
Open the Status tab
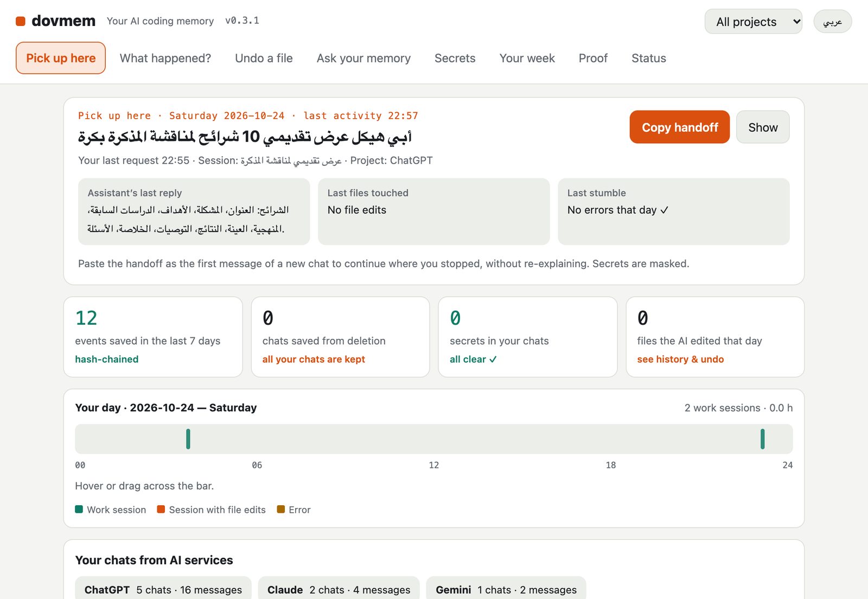(648, 58)
